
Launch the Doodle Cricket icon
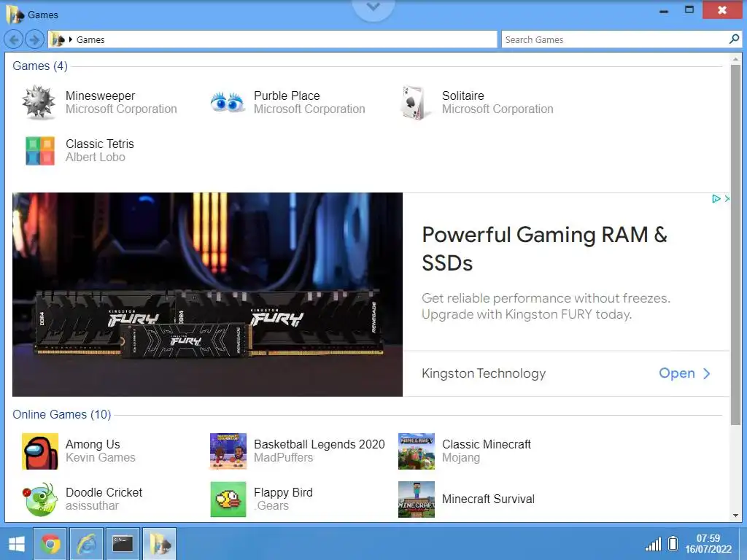click(40, 499)
